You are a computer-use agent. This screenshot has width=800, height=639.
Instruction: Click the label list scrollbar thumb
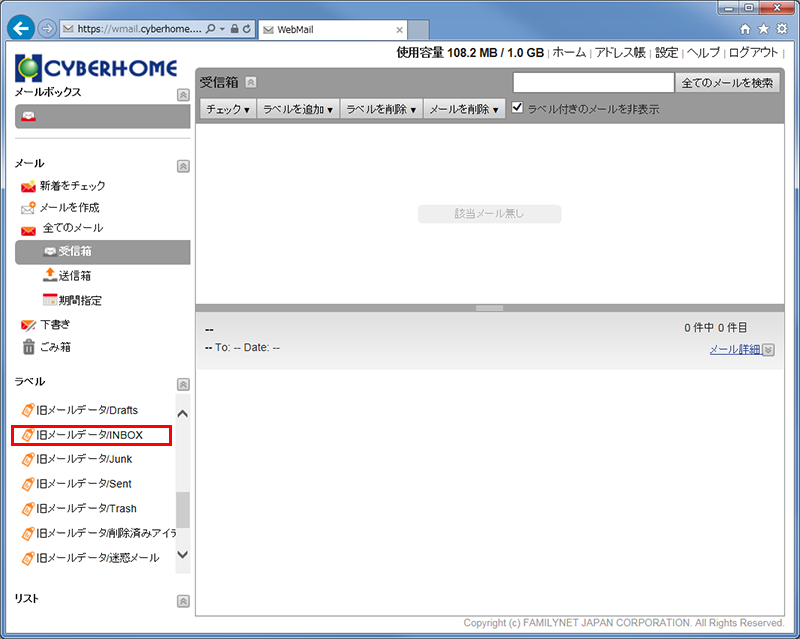point(182,510)
